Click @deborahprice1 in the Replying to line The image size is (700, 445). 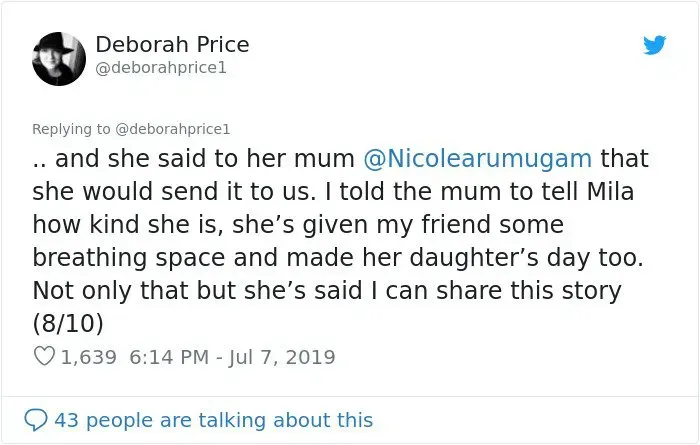pyautogui.click(x=174, y=128)
